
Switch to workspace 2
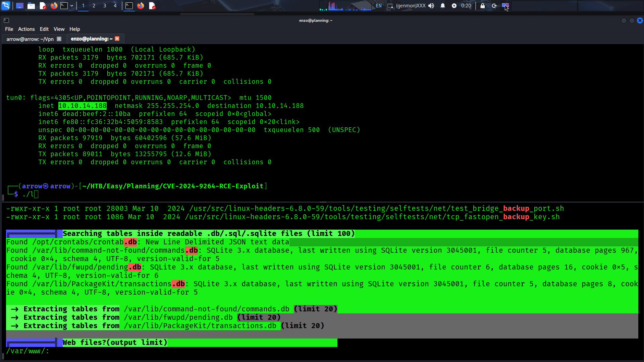(x=94, y=6)
